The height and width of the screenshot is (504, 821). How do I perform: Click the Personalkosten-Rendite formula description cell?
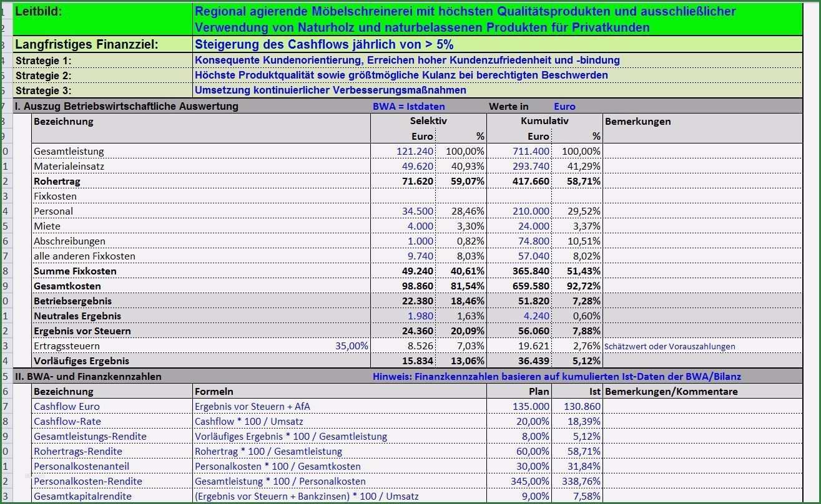(x=280, y=481)
